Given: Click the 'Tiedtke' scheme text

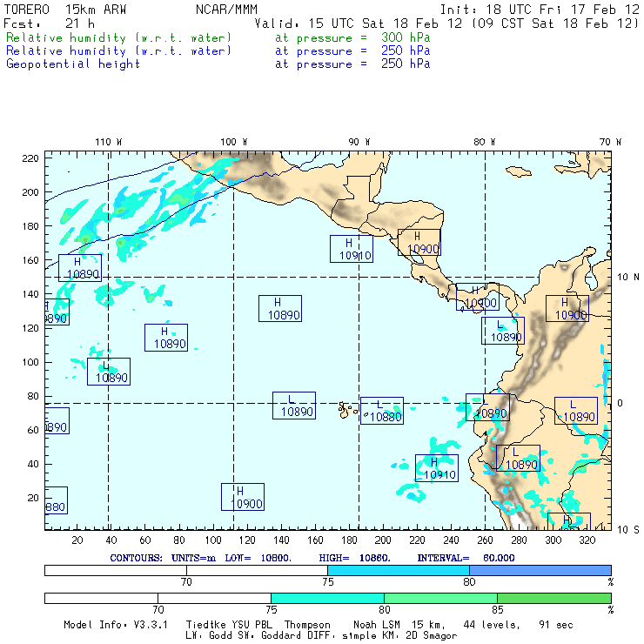Looking at the screenshot, I should [x=205, y=625].
